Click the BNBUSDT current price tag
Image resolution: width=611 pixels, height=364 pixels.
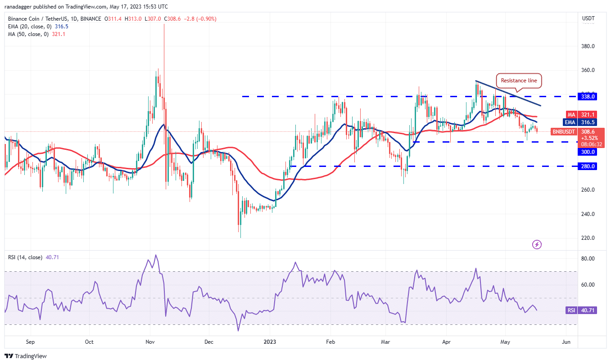pyautogui.click(x=578, y=138)
